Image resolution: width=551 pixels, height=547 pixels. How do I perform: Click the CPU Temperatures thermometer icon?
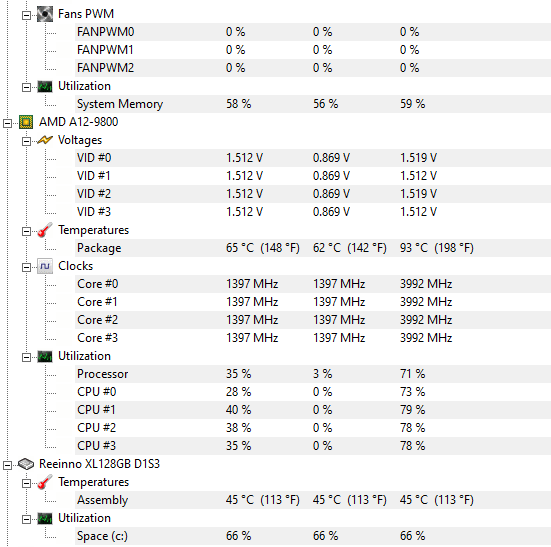[45, 230]
